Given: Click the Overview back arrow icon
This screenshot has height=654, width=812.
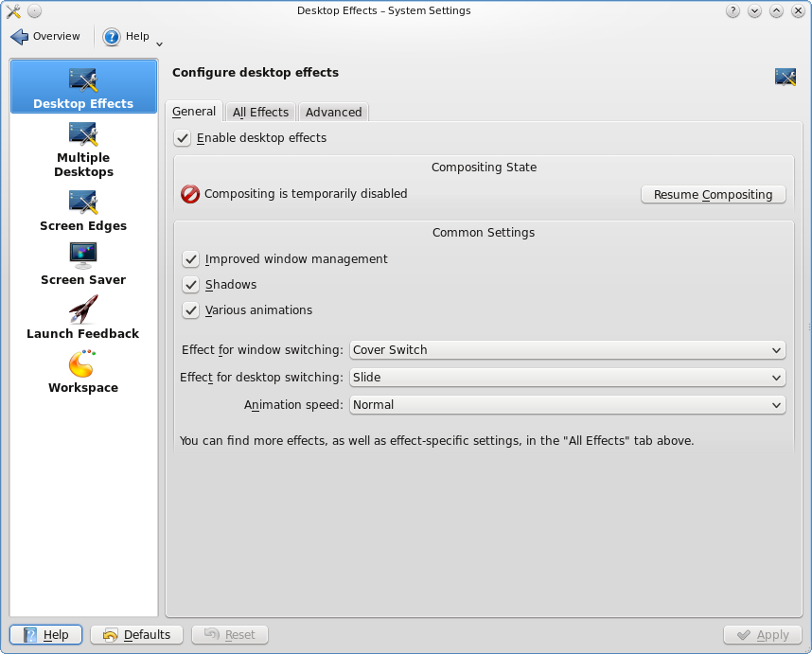Looking at the screenshot, I should tap(20, 37).
